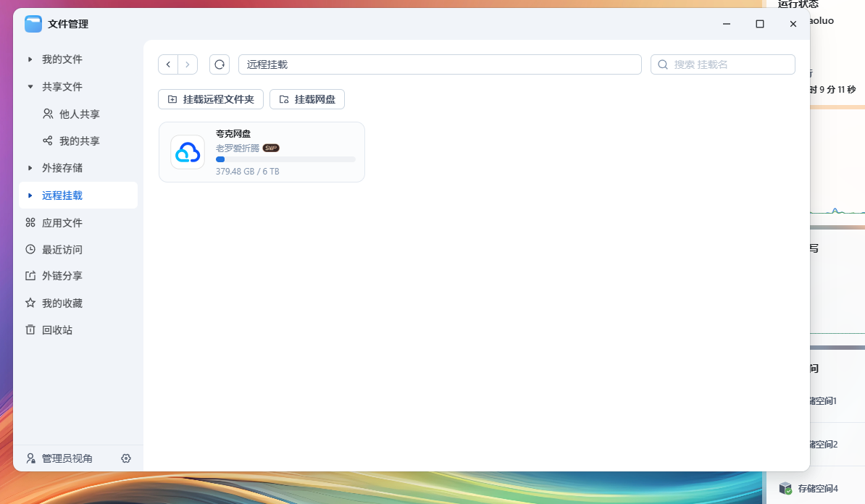The height and width of the screenshot is (504, 865).
Task: Open 我的收藏 in the sidebar
Action: 62,303
